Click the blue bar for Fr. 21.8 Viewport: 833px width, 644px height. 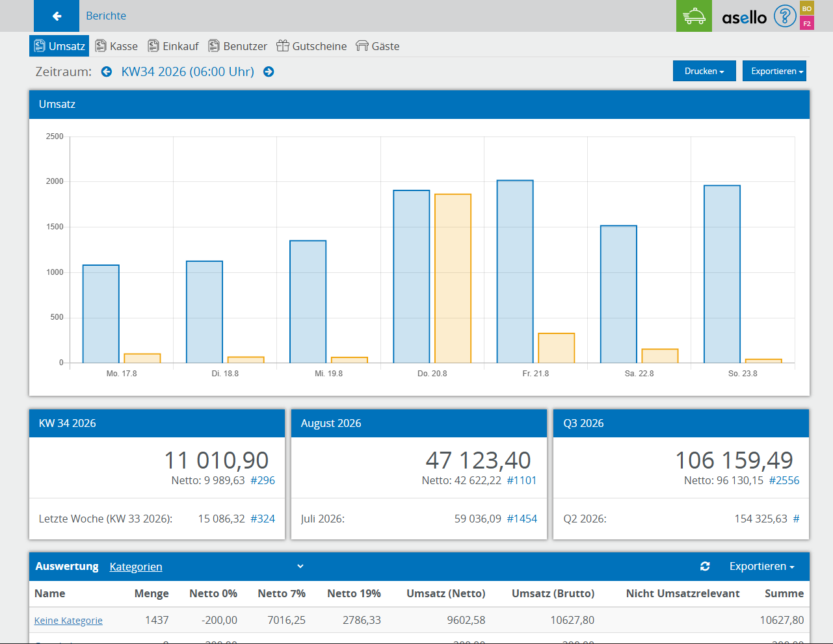(515, 272)
